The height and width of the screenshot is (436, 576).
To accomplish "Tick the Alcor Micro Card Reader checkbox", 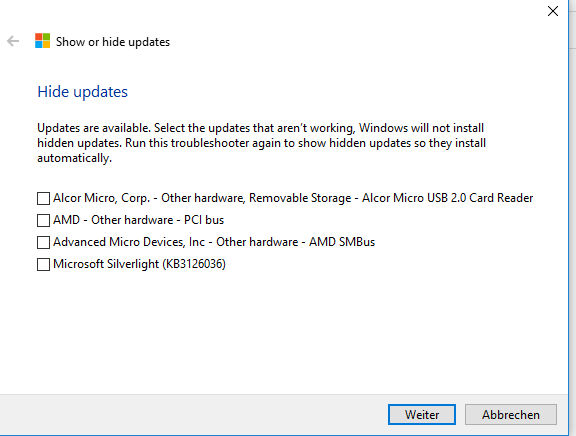I will 43,198.
